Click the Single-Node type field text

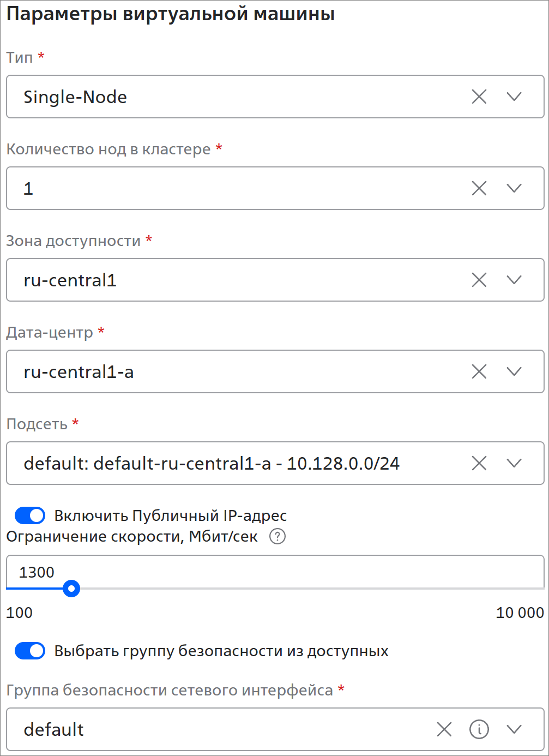pyautogui.click(x=75, y=97)
